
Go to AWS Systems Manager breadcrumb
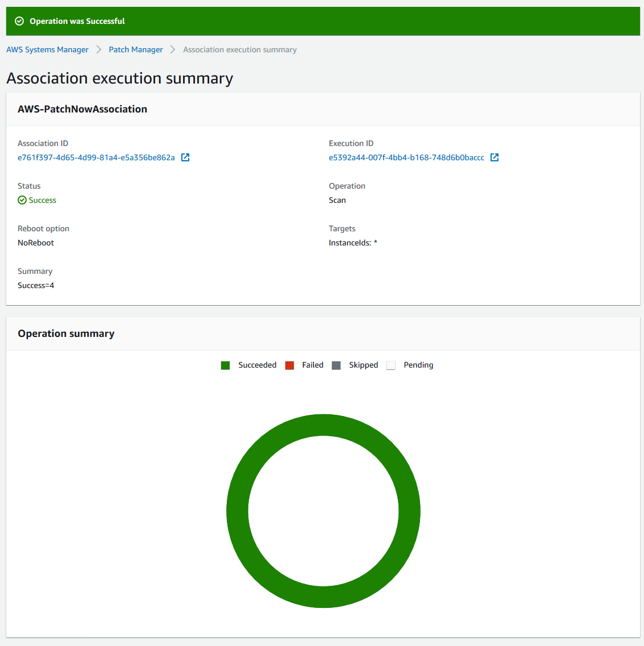(x=47, y=49)
